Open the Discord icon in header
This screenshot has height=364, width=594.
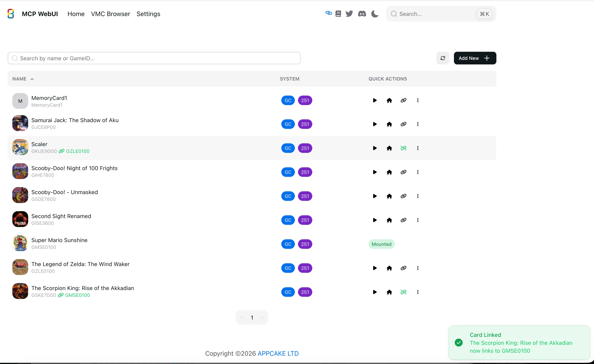coord(362,14)
